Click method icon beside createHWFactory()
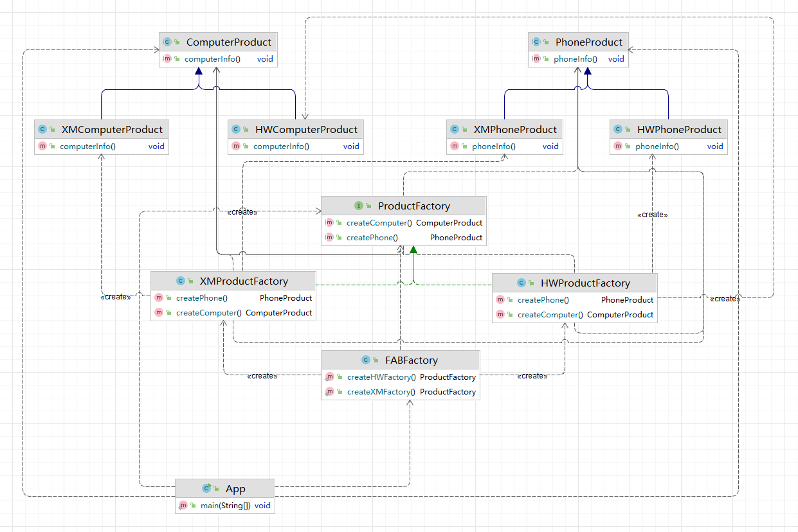798x532 pixels. coord(329,377)
